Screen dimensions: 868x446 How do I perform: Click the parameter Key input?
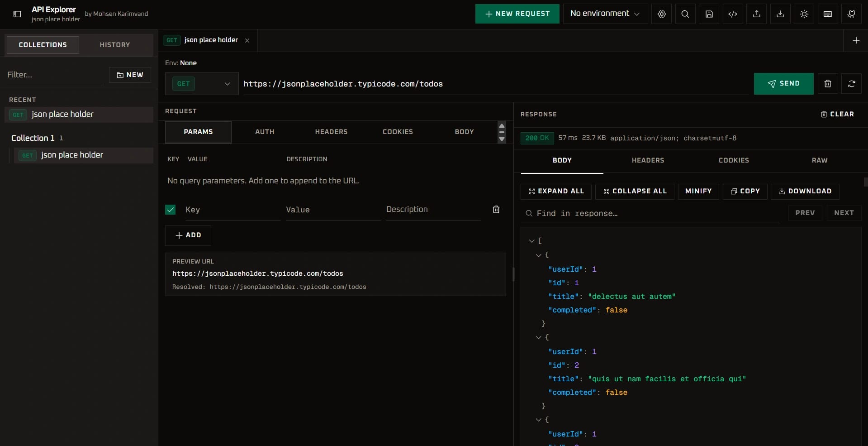(232, 210)
